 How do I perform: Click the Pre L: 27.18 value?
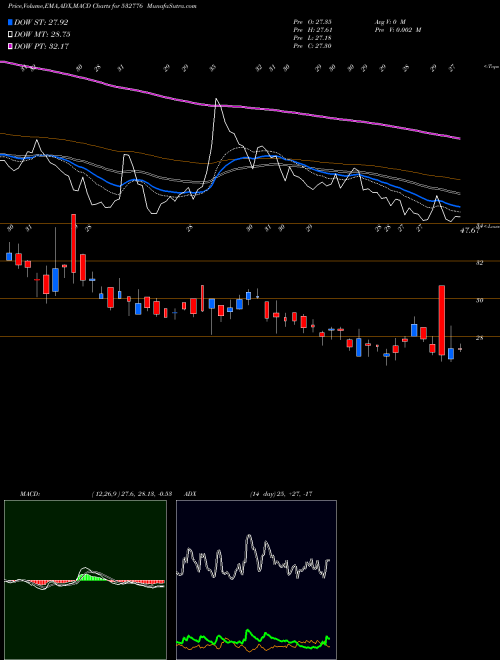312,38
